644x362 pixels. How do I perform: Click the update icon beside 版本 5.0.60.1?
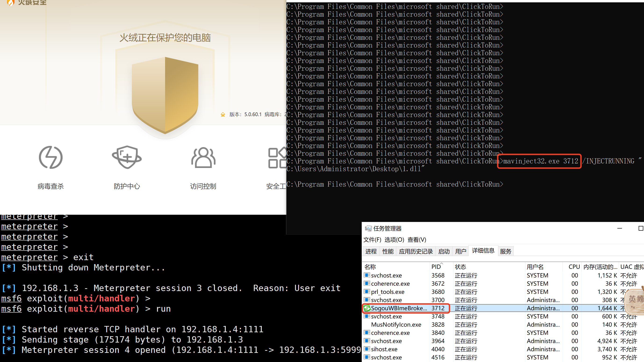(x=223, y=115)
